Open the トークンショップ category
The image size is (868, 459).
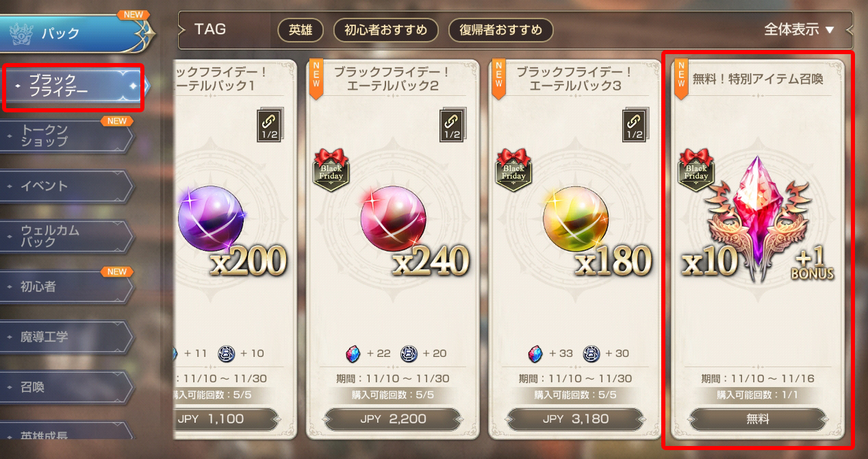pos(66,136)
